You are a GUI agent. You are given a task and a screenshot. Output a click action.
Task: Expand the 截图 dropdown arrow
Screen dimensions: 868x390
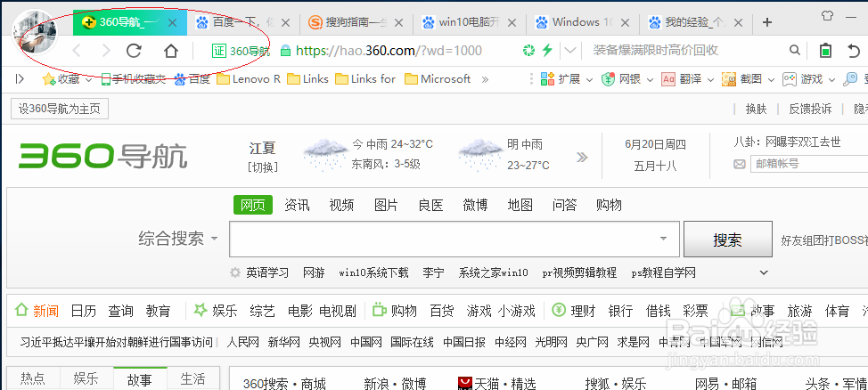click(x=771, y=80)
